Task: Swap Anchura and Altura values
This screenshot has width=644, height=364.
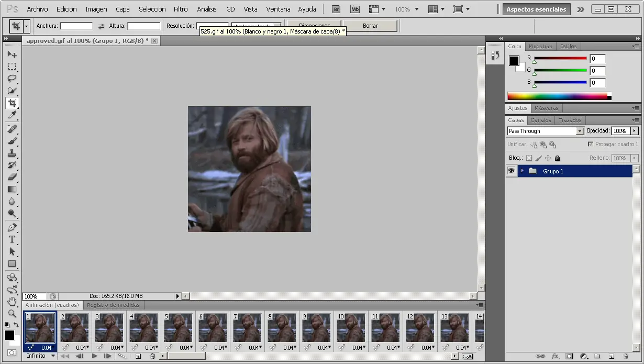Action: point(101,26)
